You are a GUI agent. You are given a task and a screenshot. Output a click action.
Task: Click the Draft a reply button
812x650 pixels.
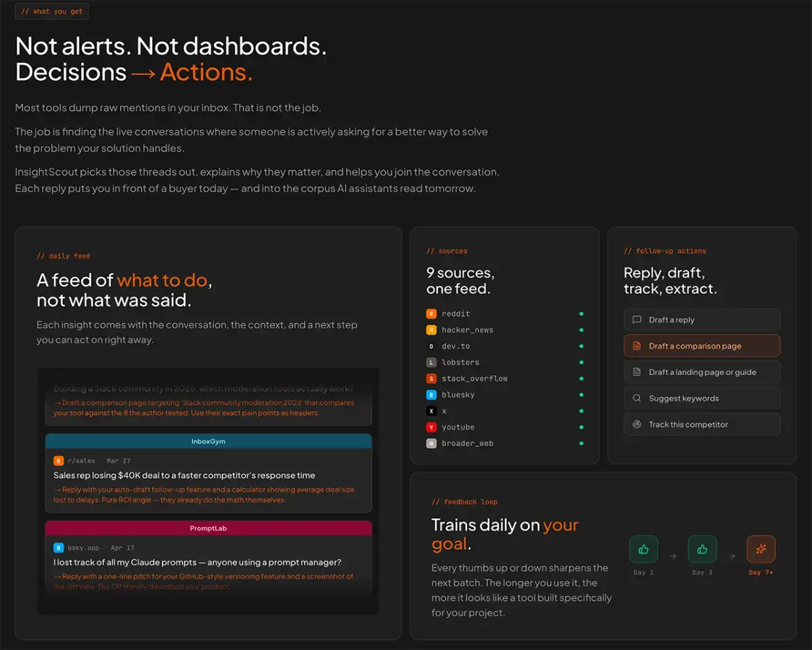pos(702,320)
